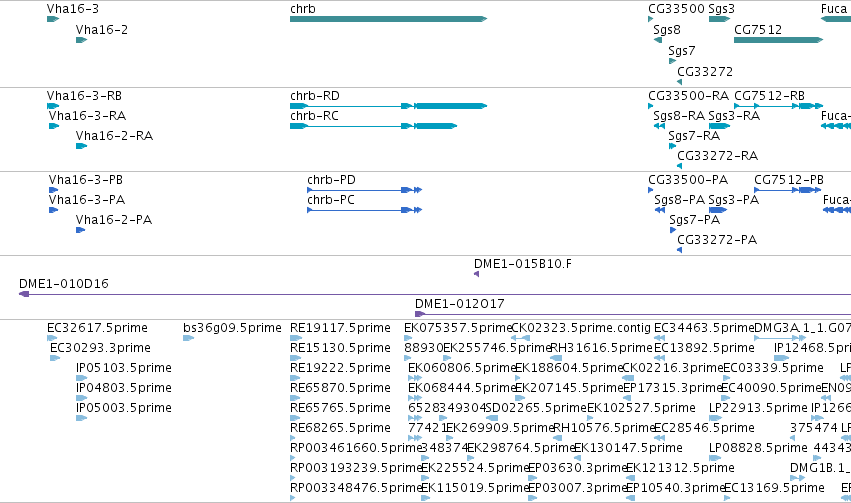This screenshot has height=503, width=851.
Task: Click the RP003348476.5prime EST arrow
Action: pyautogui.click(x=293, y=499)
